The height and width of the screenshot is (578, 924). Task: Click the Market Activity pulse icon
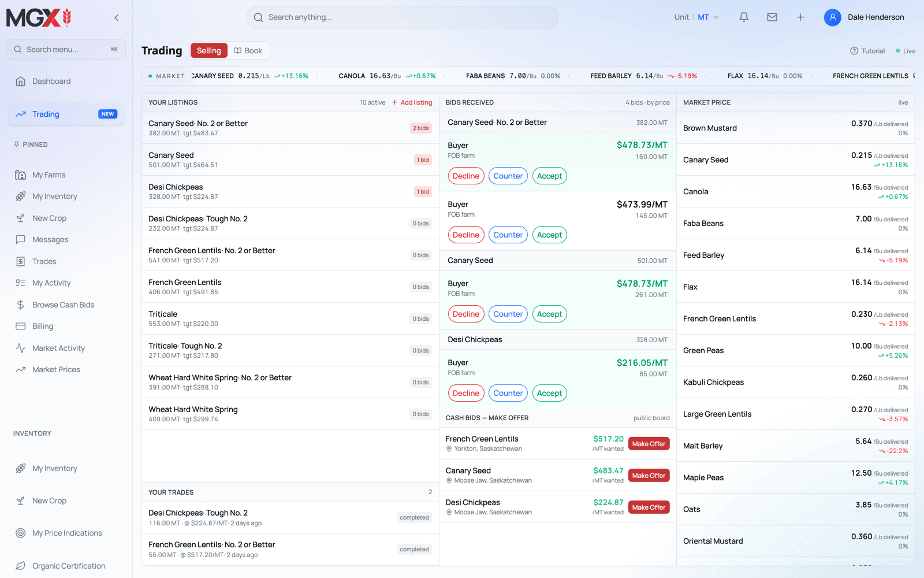pos(21,349)
